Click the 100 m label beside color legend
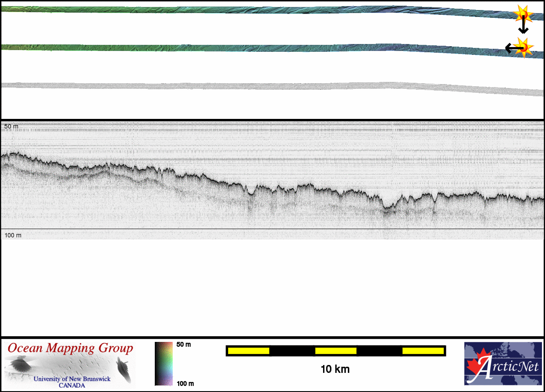545x392 pixels. tap(185, 383)
